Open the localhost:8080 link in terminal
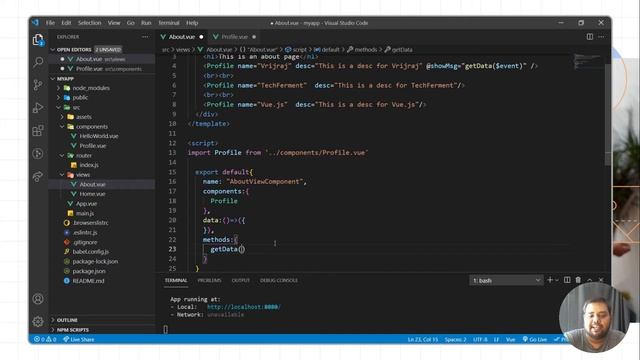 (244, 307)
